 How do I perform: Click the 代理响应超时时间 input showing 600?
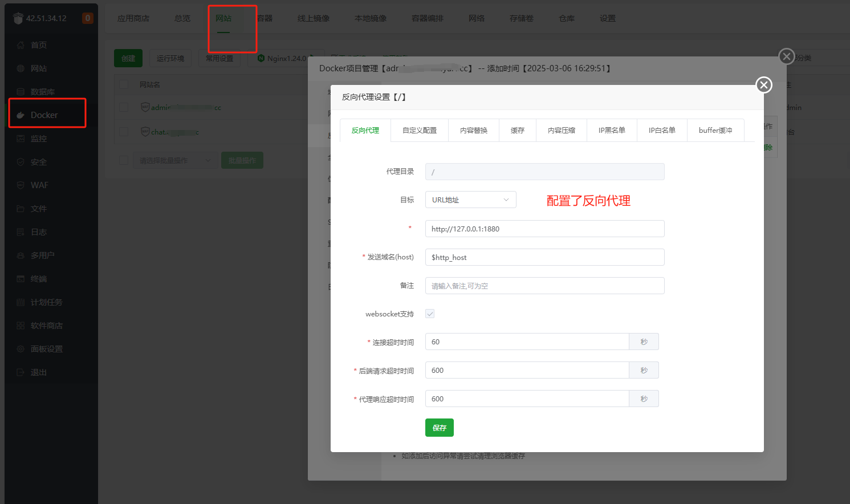click(x=527, y=399)
